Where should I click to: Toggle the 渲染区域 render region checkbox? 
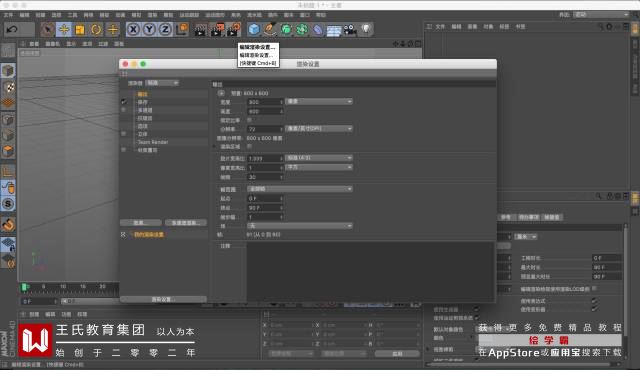coord(249,146)
